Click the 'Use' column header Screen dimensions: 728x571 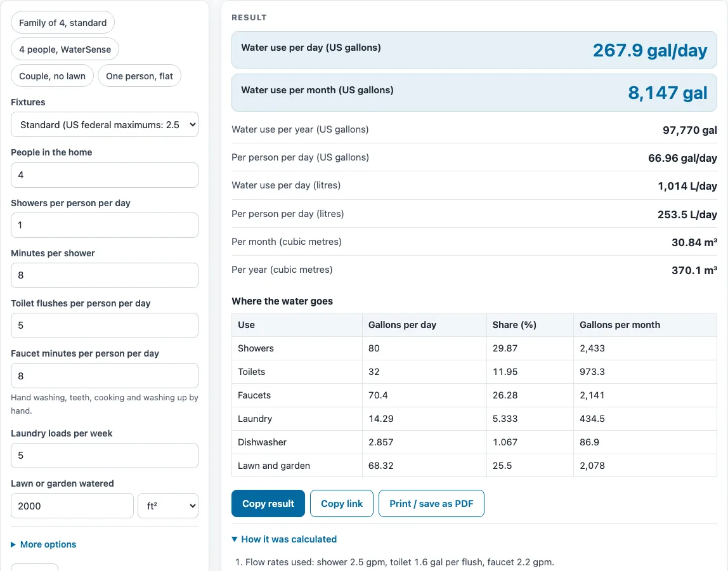246,325
